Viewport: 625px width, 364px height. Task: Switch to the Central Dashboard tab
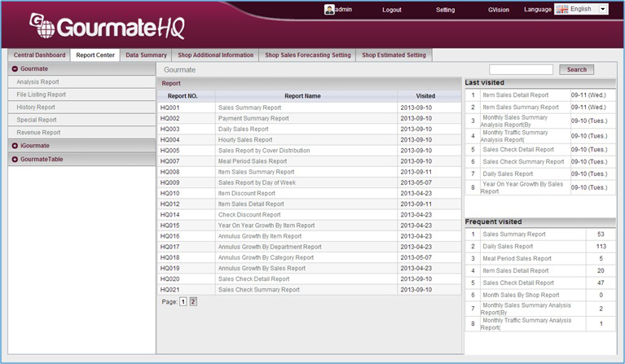point(39,55)
